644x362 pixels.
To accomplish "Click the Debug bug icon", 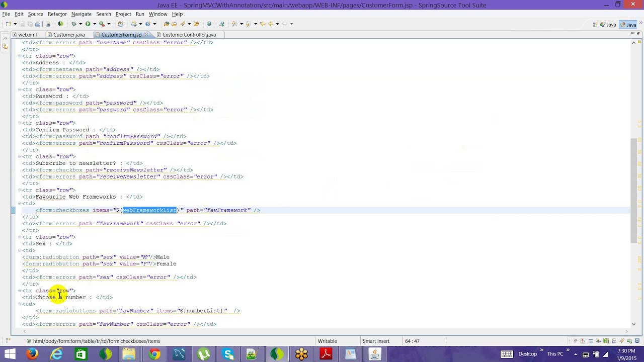I will tap(73, 24).
